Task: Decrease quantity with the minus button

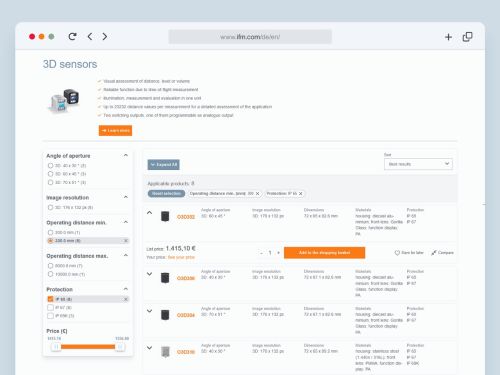Action: [261, 253]
